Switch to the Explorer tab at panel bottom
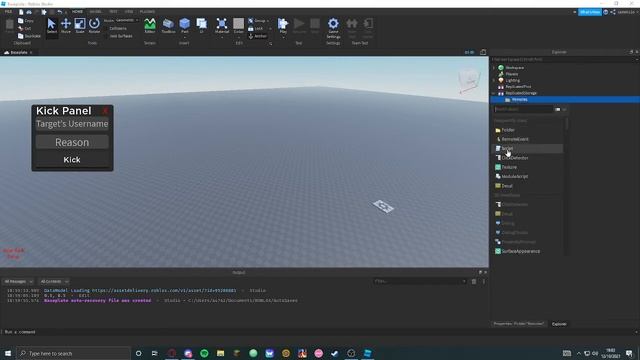Viewport: 640px width, 360px height. click(559, 324)
